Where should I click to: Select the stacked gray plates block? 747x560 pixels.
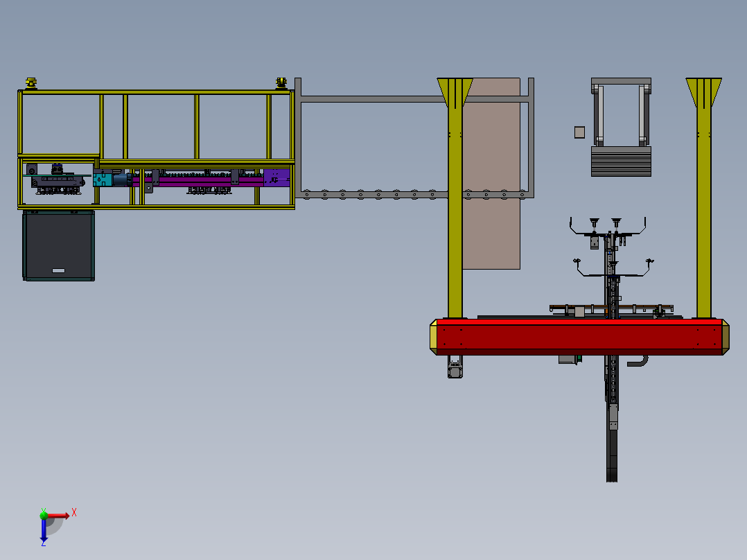[x=621, y=161]
